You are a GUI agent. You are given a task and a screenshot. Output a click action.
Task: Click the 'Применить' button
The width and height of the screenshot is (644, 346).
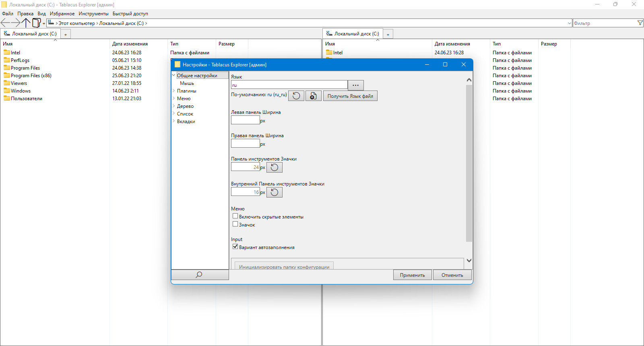412,275
